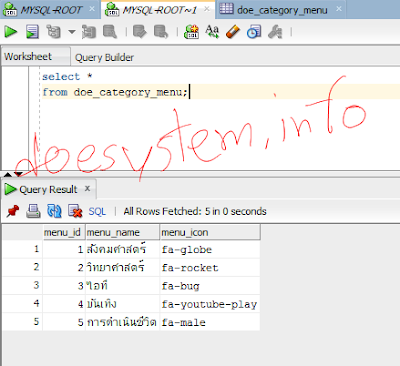This screenshot has width=400, height=366.
Task: Click the All Rows Fetched status text
Action: (x=195, y=211)
